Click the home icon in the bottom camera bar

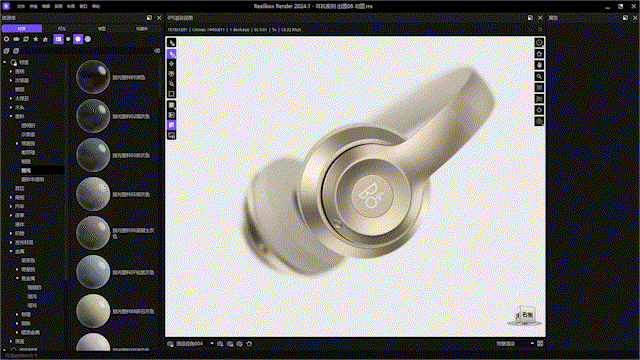(x=249, y=344)
